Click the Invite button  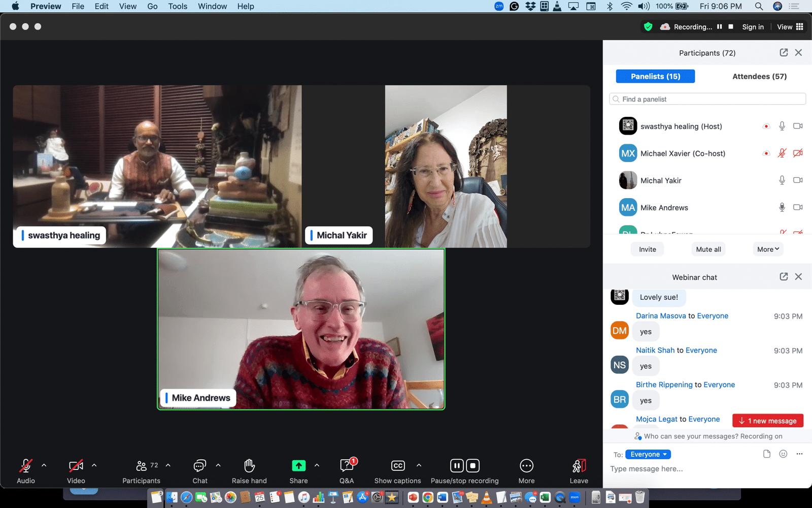click(648, 249)
